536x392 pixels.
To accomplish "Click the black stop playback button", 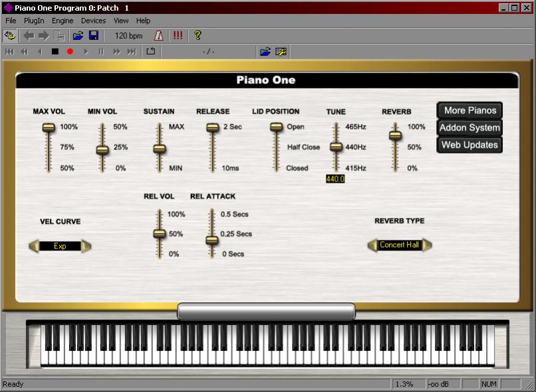I will (x=55, y=52).
